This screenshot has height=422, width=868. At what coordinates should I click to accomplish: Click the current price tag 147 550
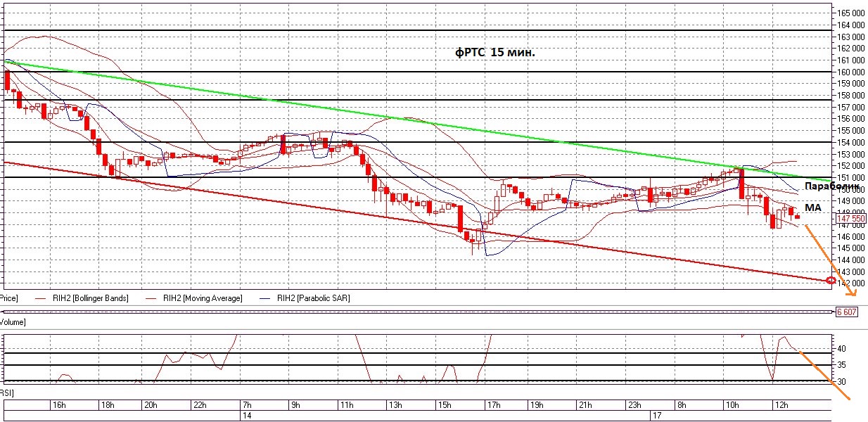[851, 219]
